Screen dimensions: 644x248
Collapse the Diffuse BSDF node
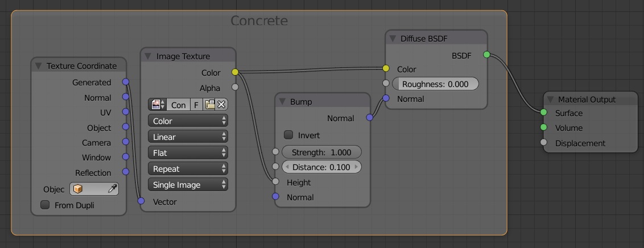393,39
